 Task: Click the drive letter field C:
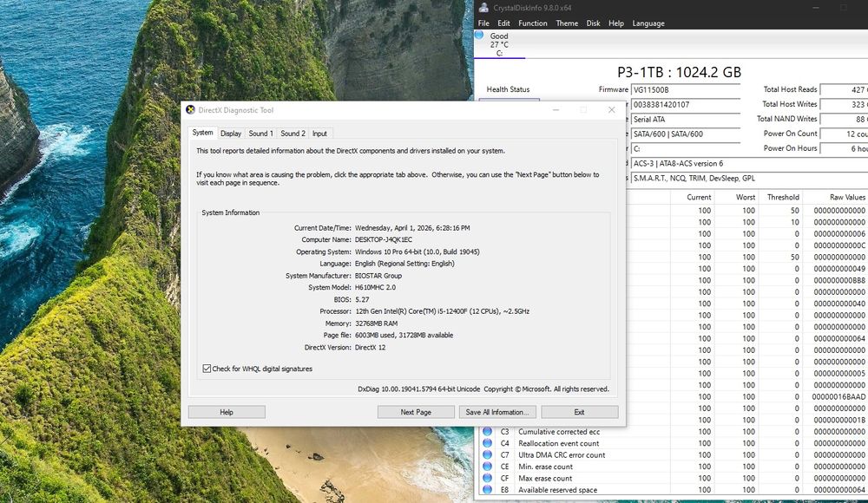point(686,149)
